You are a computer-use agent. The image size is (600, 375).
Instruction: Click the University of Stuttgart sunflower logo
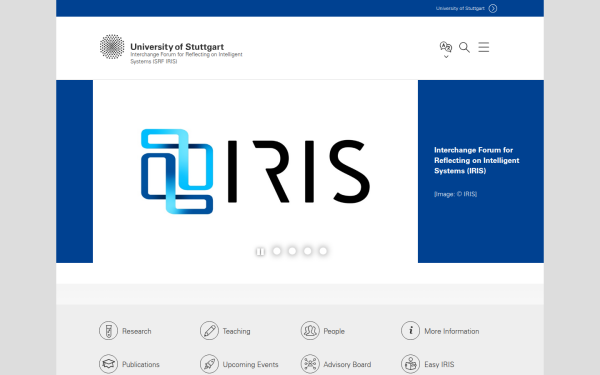click(x=112, y=47)
